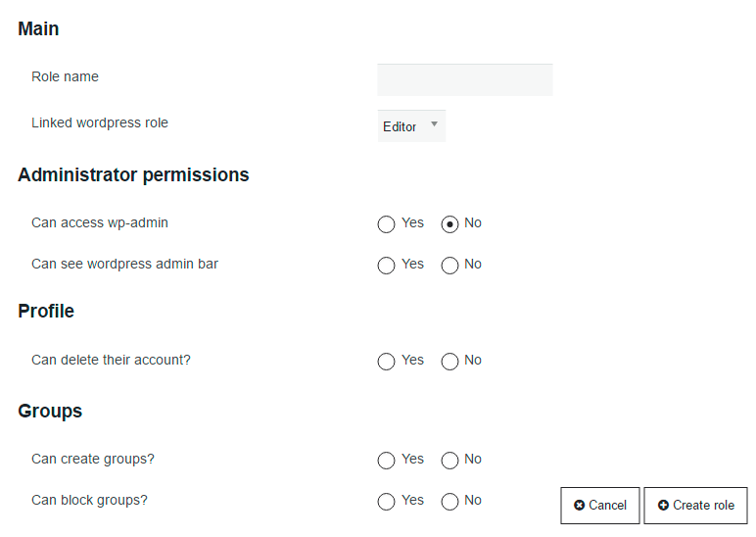Choose Yes for Can see wordpress admin bar
This screenshot has height=537, width=756.
(386, 266)
